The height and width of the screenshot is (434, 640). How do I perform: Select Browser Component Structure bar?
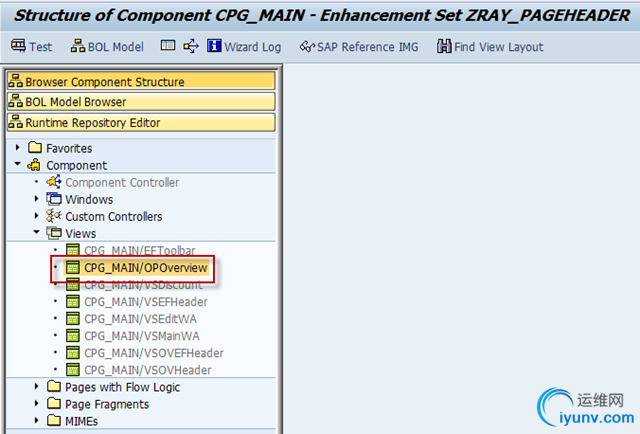pos(141,81)
